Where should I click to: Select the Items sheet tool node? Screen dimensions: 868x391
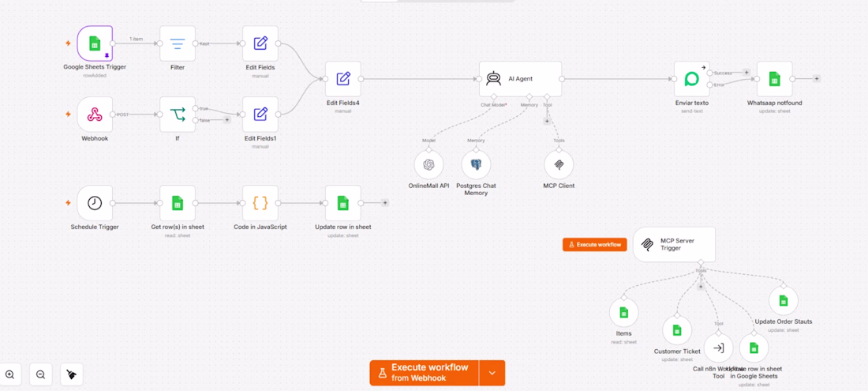(x=624, y=312)
